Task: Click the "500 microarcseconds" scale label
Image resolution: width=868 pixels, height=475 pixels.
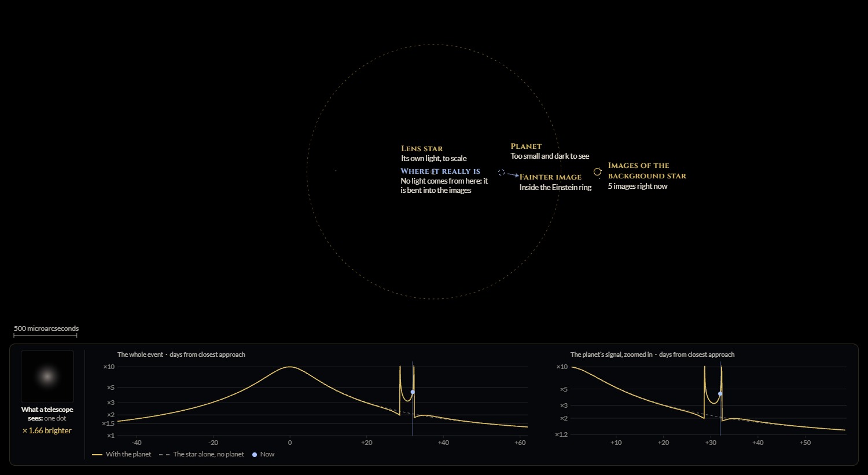Action: (46, 328)
